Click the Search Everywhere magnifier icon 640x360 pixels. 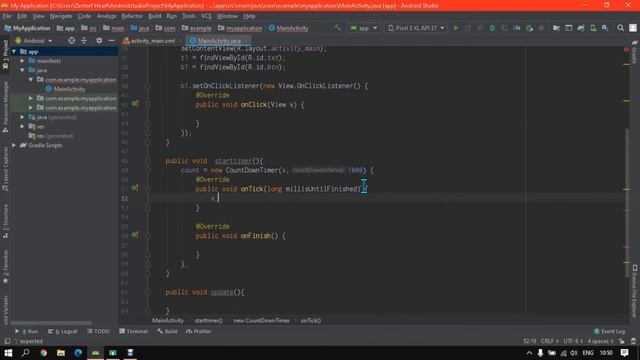(620, 28)
